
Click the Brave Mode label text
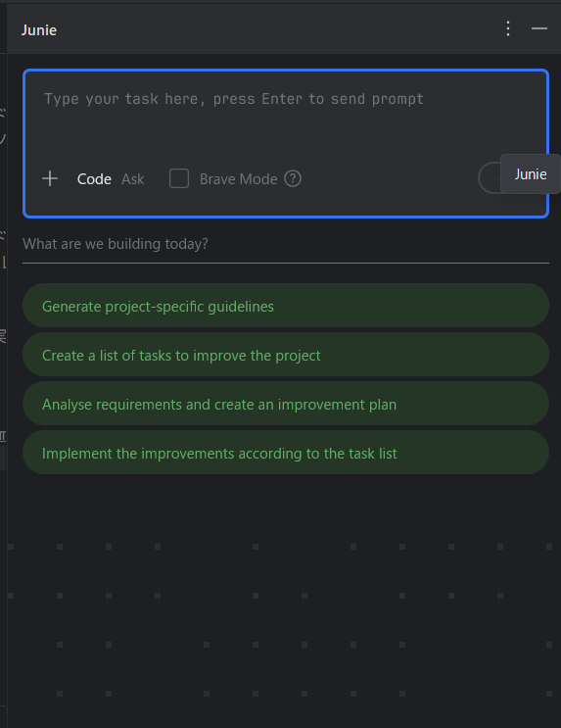239,179
